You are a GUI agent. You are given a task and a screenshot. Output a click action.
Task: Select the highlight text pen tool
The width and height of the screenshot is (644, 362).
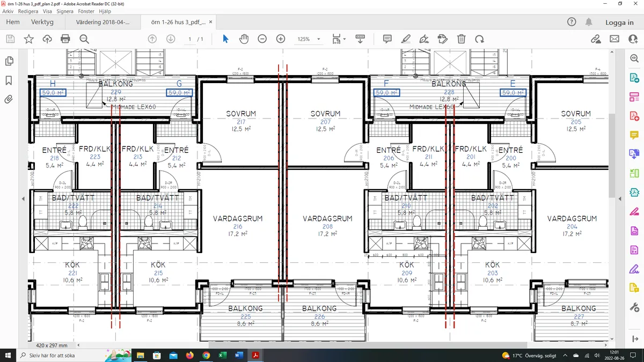coord(406,39)
